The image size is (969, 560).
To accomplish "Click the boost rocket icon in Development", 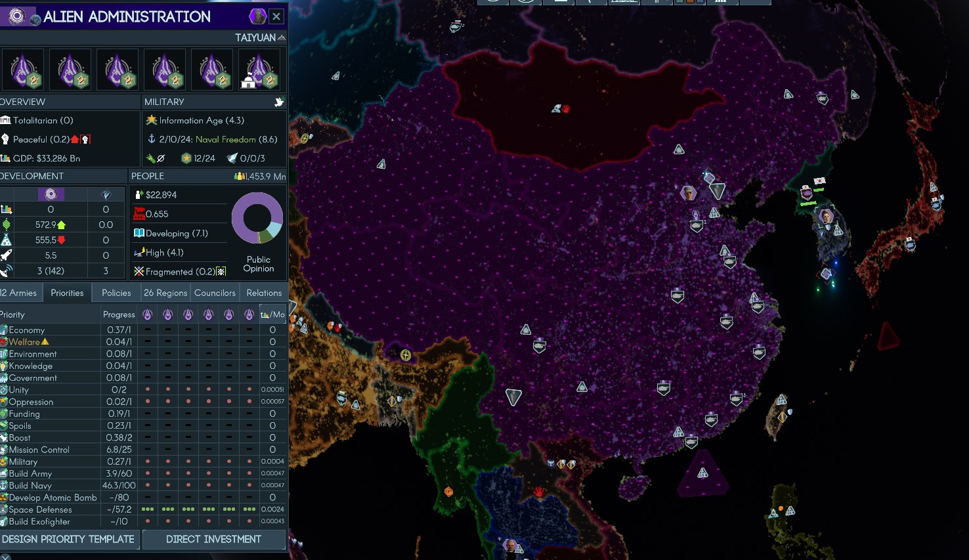I will pyautogui.click(x=7, y=255).
